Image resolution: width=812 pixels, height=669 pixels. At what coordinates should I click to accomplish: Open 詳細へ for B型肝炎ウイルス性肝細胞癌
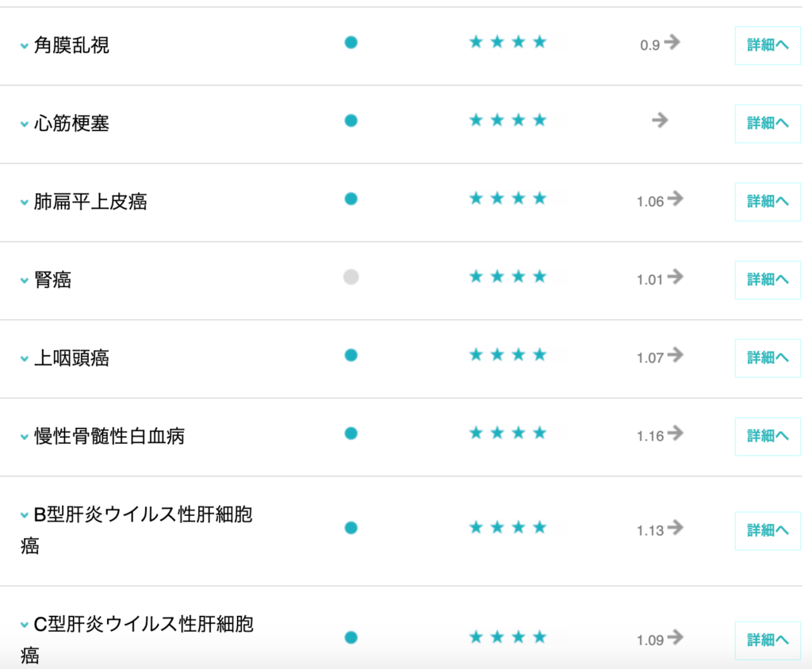[x=767, y=530]
